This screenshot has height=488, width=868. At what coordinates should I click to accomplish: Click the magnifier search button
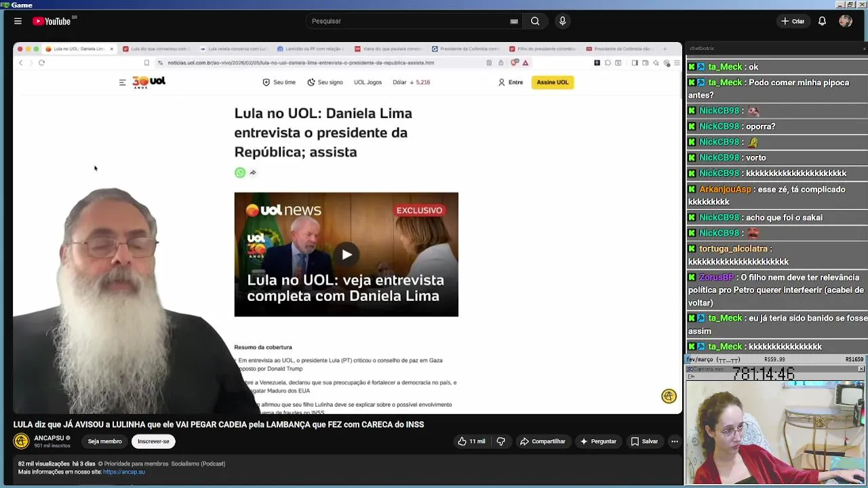(x=535, y=21)
